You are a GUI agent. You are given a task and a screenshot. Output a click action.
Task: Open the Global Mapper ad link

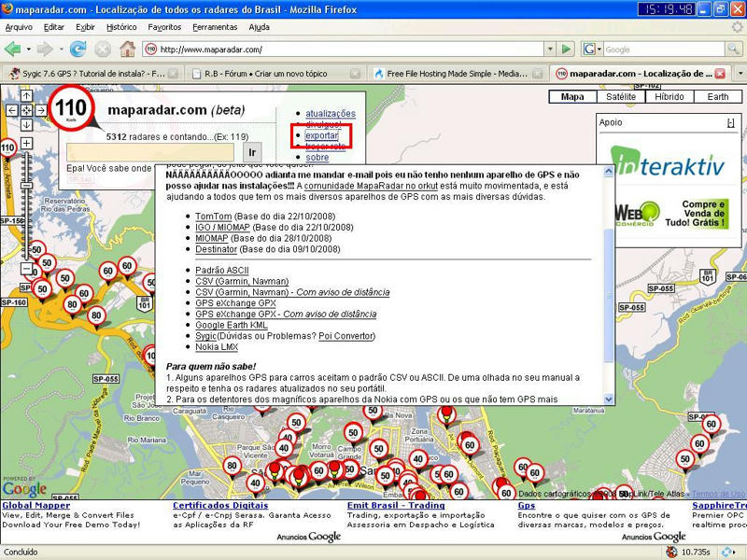(x=36, y=505)
